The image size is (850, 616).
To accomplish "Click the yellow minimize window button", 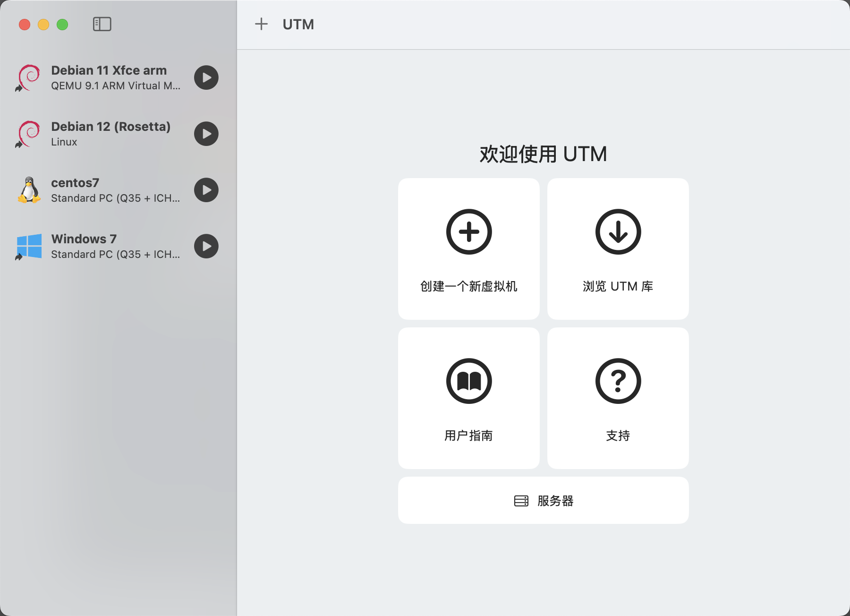I will (x=43, y=25).
